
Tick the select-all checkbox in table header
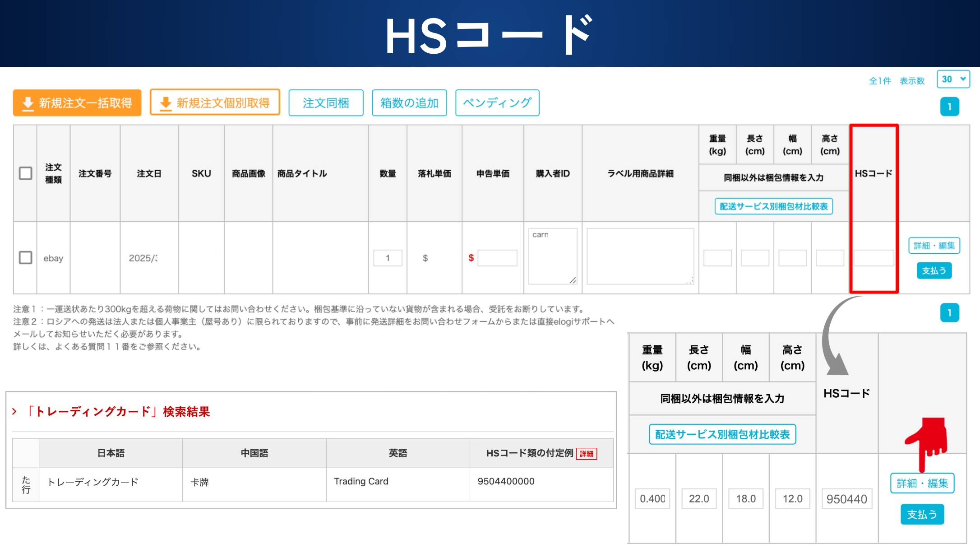(x=26, y=173)
